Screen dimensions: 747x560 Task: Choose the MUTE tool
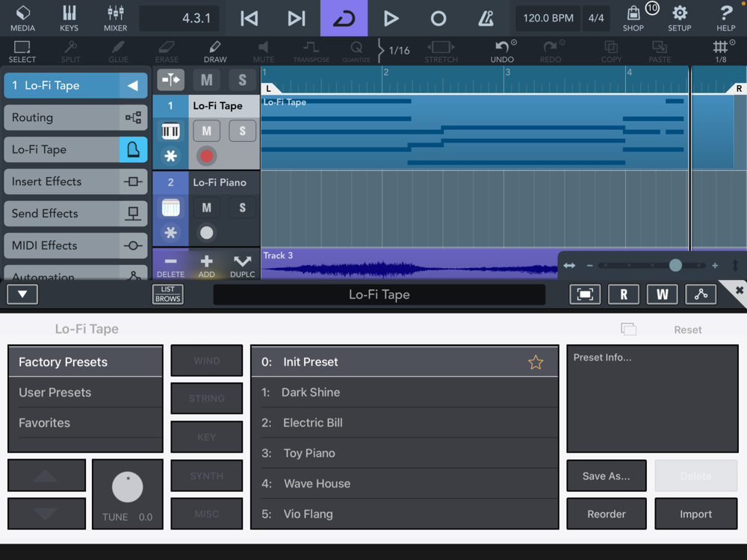(x=264, y=52)
